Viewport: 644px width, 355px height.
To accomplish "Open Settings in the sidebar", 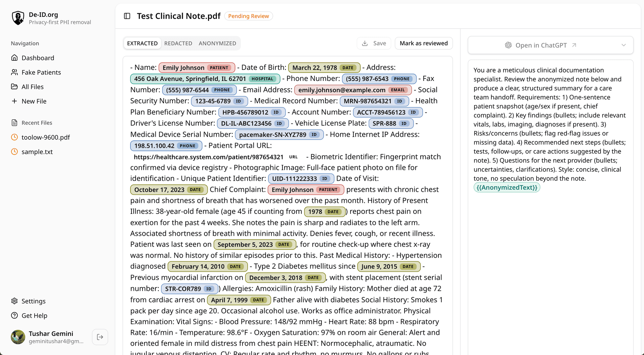I will coord(34,301).
